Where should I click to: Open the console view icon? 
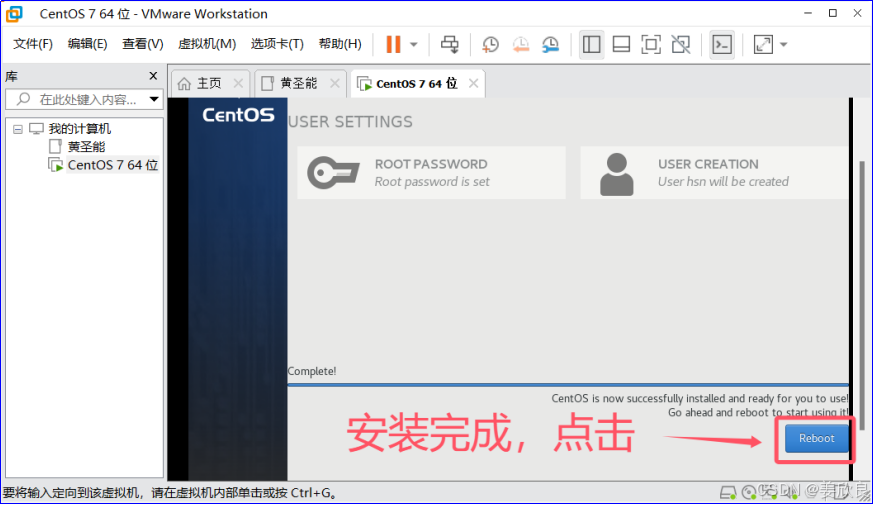[x=722, y=45]
